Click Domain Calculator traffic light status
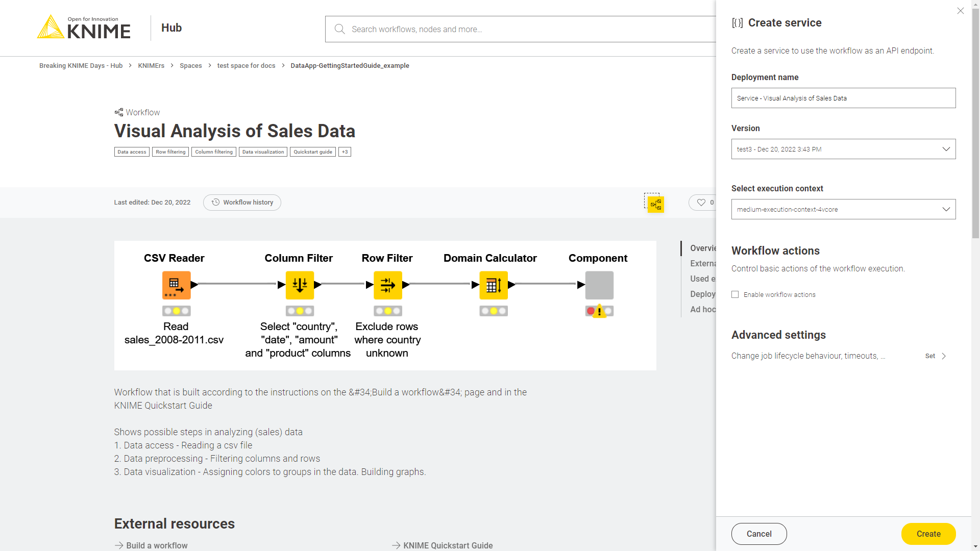Image resolution: width=980 pixels, height=551 pixels. click(494, 311)
